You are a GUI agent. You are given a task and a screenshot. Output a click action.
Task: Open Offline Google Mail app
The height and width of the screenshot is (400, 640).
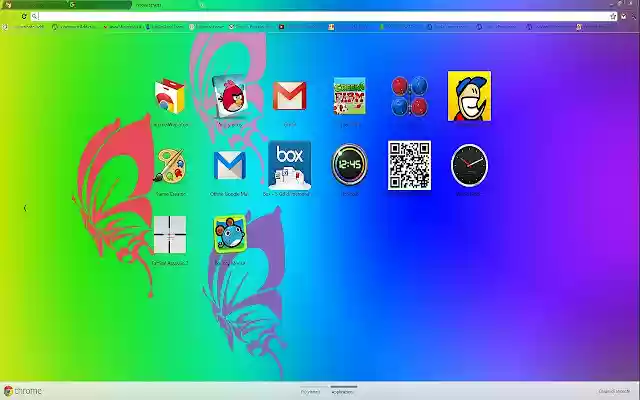229,166
